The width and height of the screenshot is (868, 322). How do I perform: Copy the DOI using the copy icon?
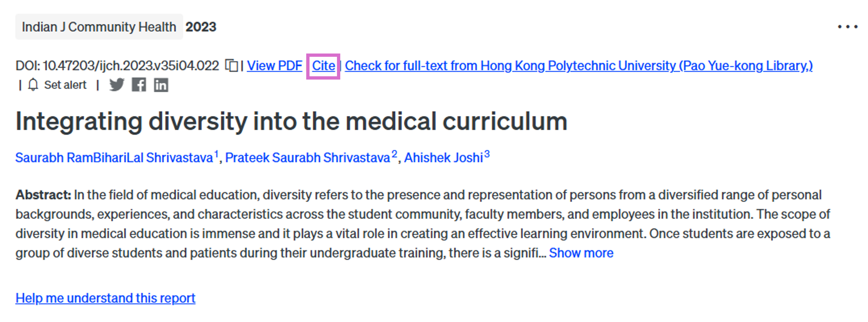click(x=231, y=65)
